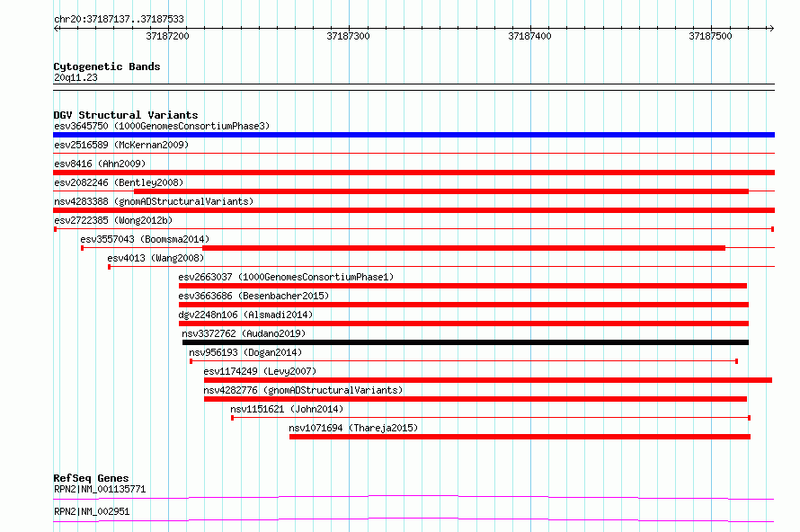This screenshot has height=532, width=800.
Task: Click ruler position 37187400
Action: [529, 36]
